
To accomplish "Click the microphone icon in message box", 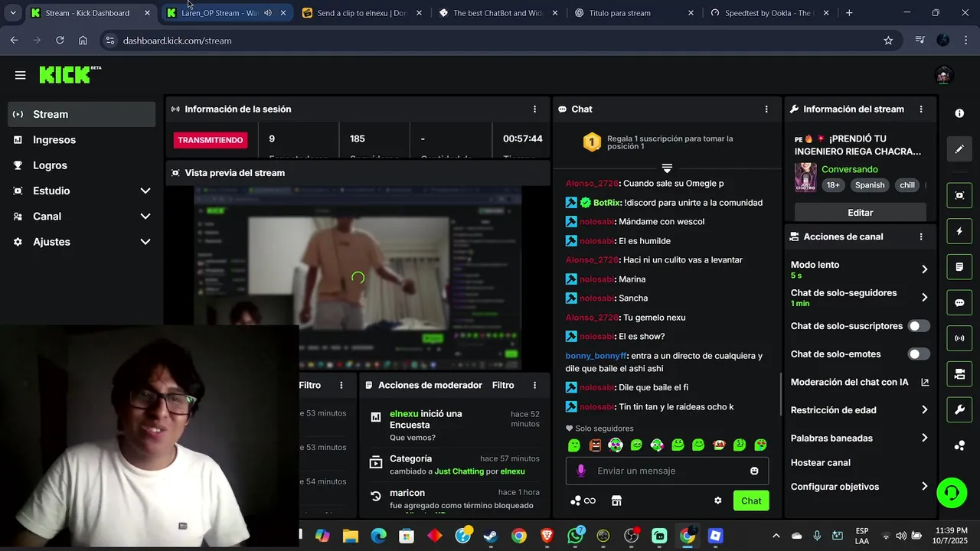I will pyautogui.click(x=580, y=471).
